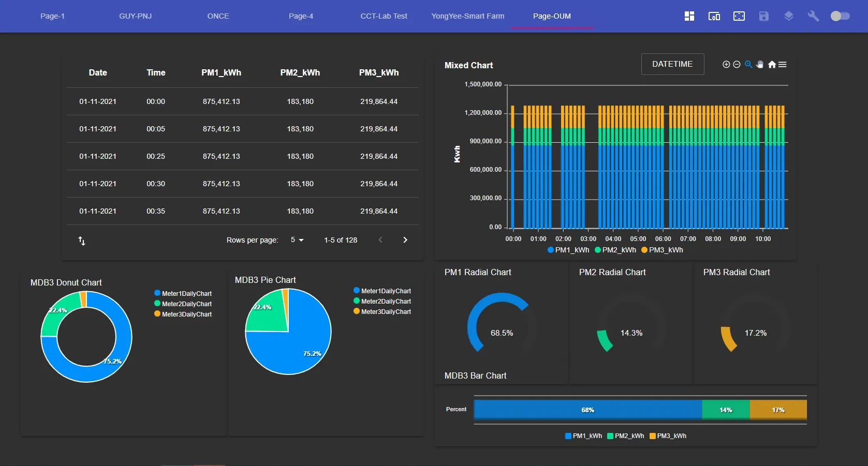Screen dimensions: 868x466
Task: Open the YongYee-Smart Farm tab
Action: tap(467, 16)
